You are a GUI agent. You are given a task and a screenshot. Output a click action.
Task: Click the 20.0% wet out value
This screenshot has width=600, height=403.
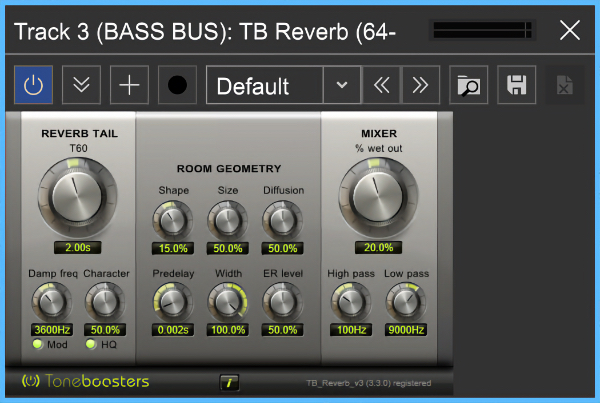click(378, 248)
